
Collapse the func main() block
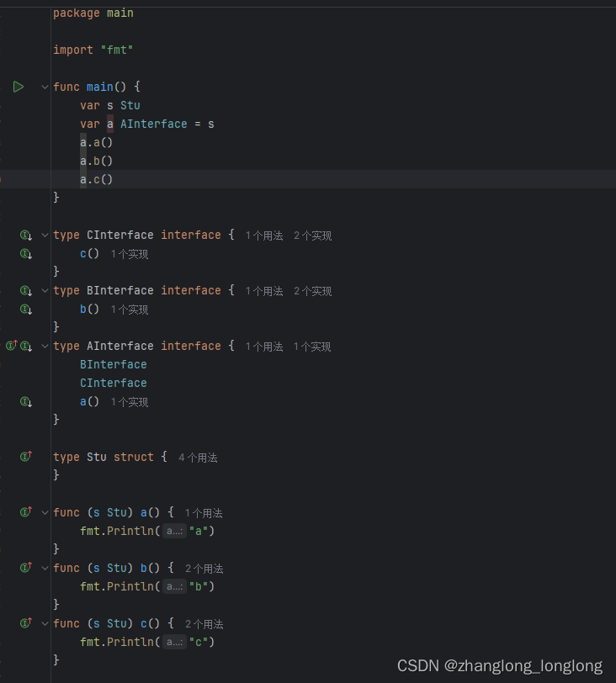click(45, 87)
